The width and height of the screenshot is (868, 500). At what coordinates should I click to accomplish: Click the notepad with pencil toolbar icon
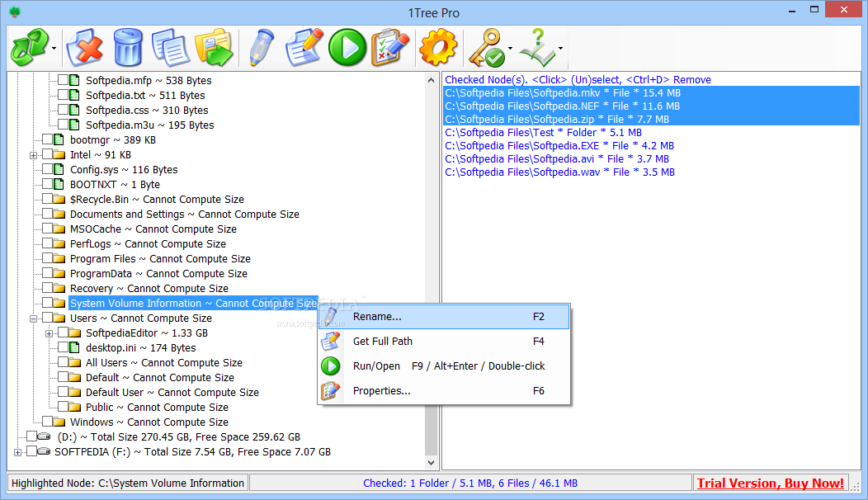point(304,48)
